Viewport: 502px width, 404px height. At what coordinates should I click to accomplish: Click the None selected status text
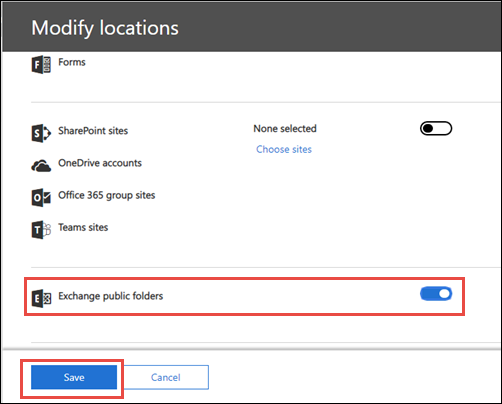point(285,129)
